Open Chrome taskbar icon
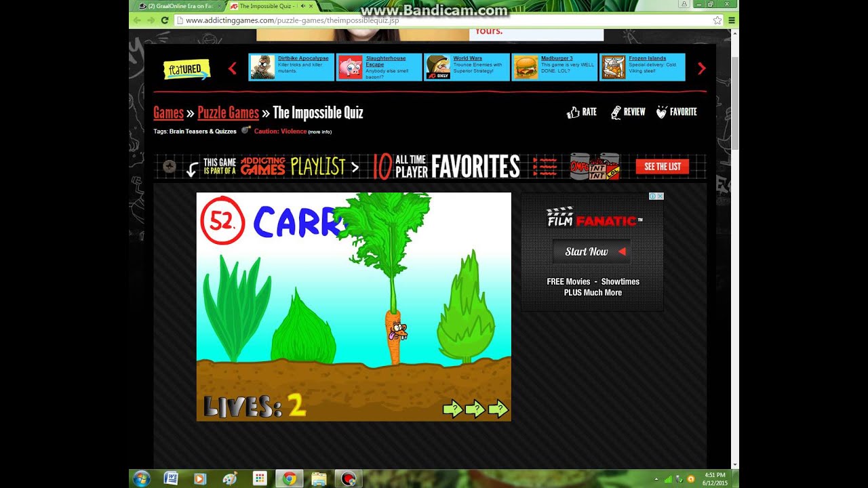The image size is (868, 488). point(290,479)
